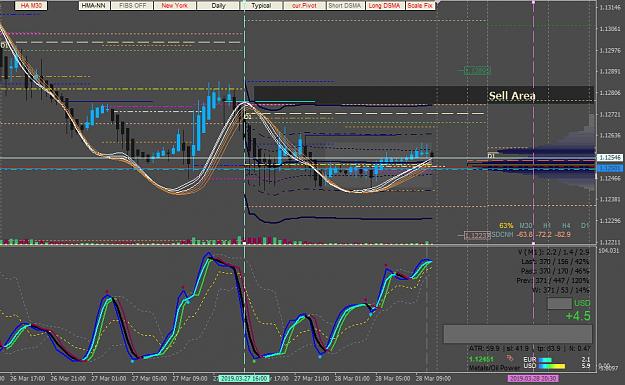The image size is (625, 385).
Task: Click the 27 Mar 09:00 time axis label
Action: (190, 378)
